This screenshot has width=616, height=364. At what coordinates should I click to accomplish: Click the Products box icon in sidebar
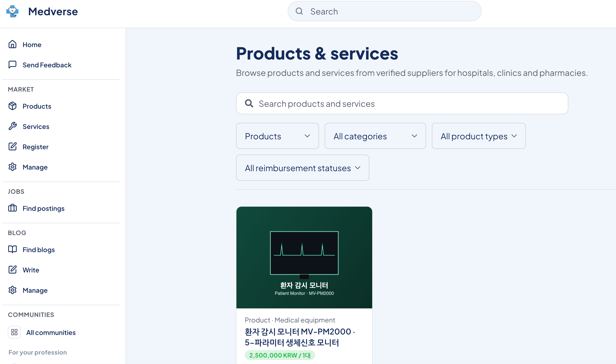click(12, 106)
